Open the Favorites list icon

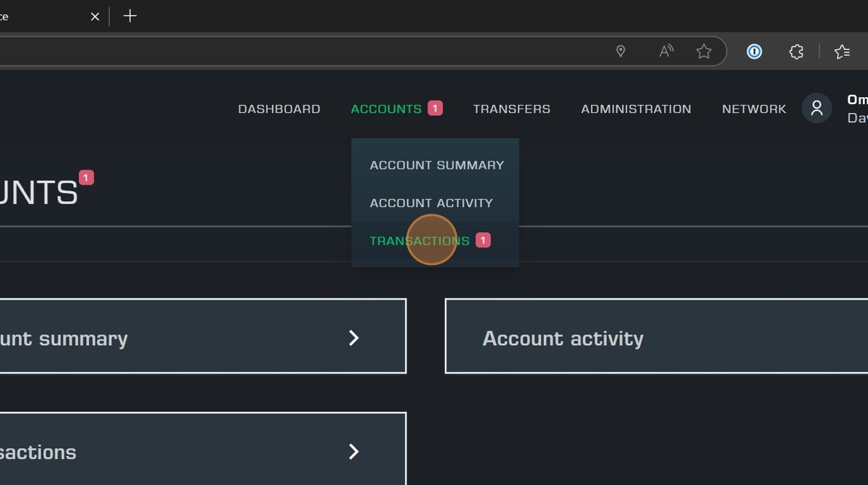tap(842, 51)
